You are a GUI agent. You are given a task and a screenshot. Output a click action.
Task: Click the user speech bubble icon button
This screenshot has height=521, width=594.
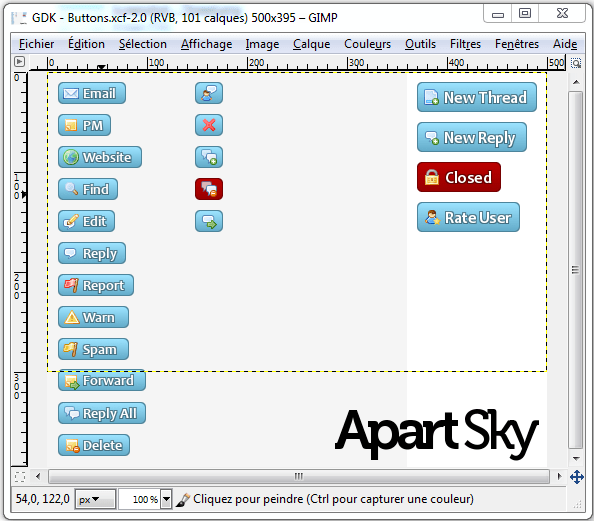209,93
